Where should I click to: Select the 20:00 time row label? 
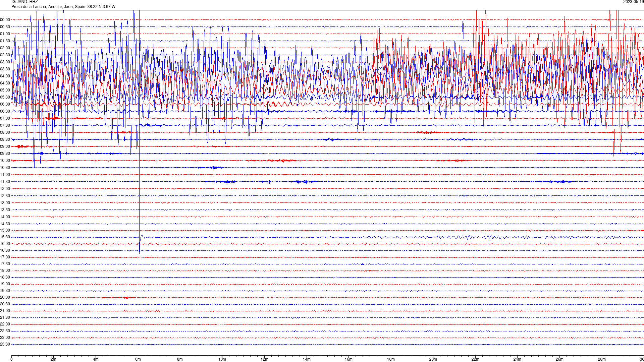[5, 297]
